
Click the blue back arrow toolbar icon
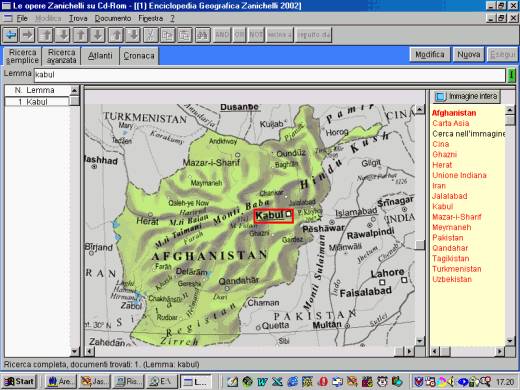[x=10, y=35]
